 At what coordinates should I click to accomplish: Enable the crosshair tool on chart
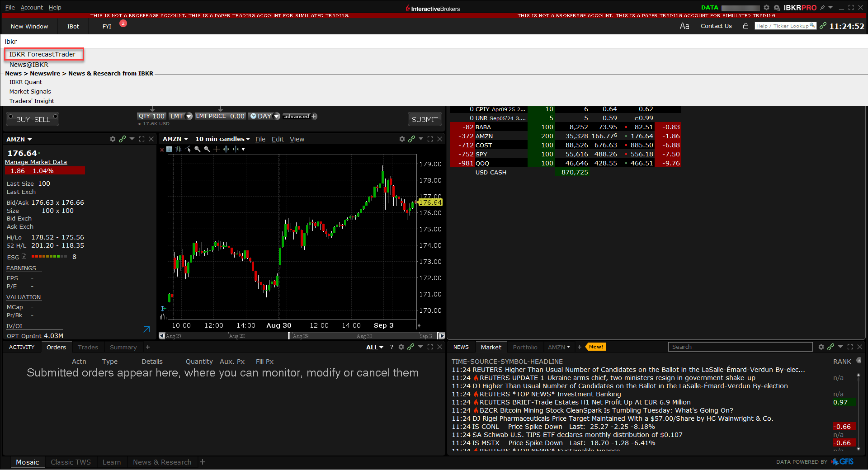click(217, 149)
